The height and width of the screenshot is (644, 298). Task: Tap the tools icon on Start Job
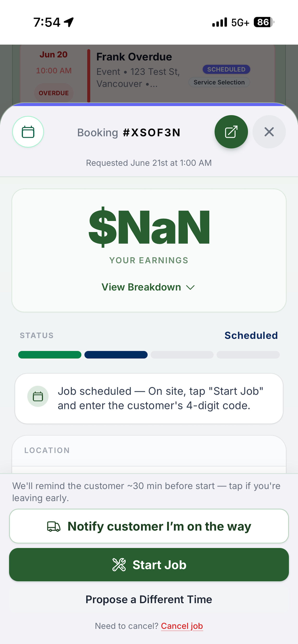tap(119, 565)
